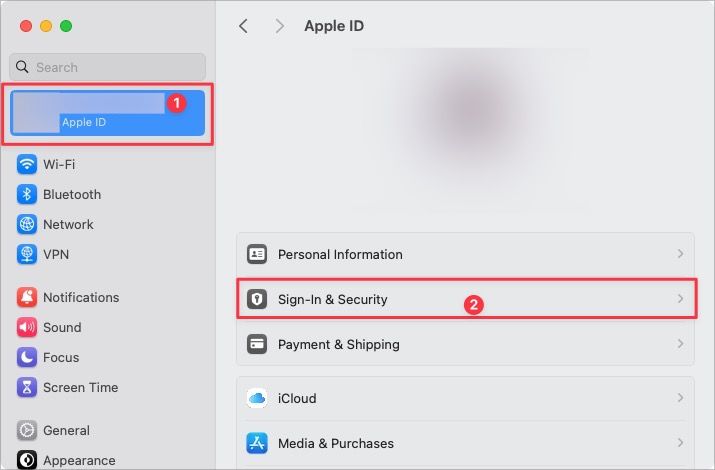
Task: Expand Payment & Shipping chevron
Action: 680,344
